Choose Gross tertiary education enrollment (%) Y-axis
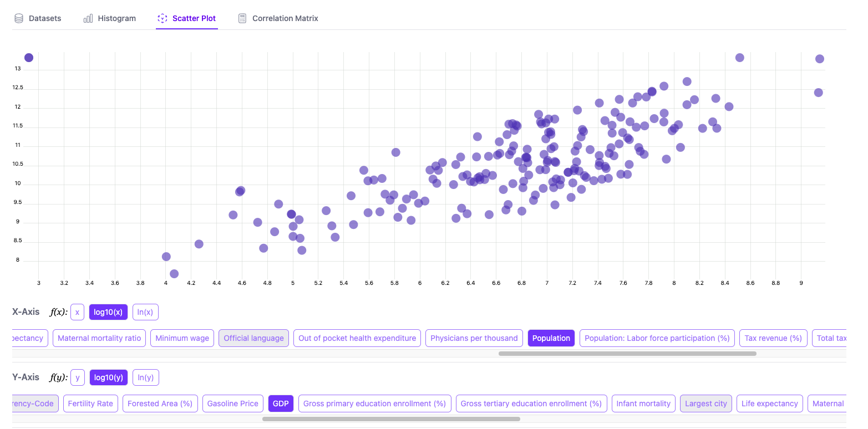 (x=531, y=404)
